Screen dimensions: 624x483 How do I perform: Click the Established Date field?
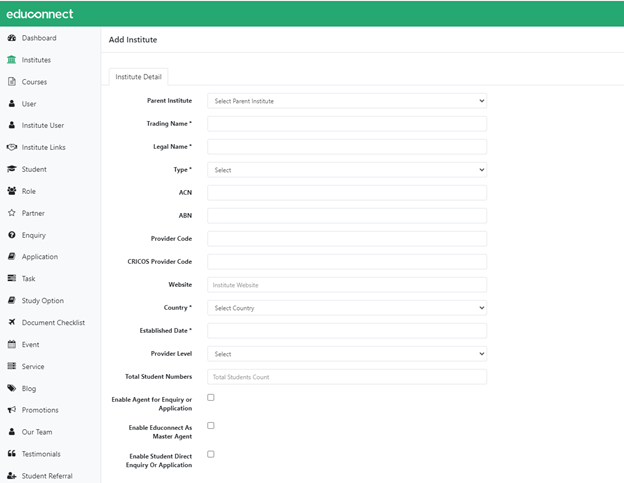pyautogui.click(x=346, y=331)
